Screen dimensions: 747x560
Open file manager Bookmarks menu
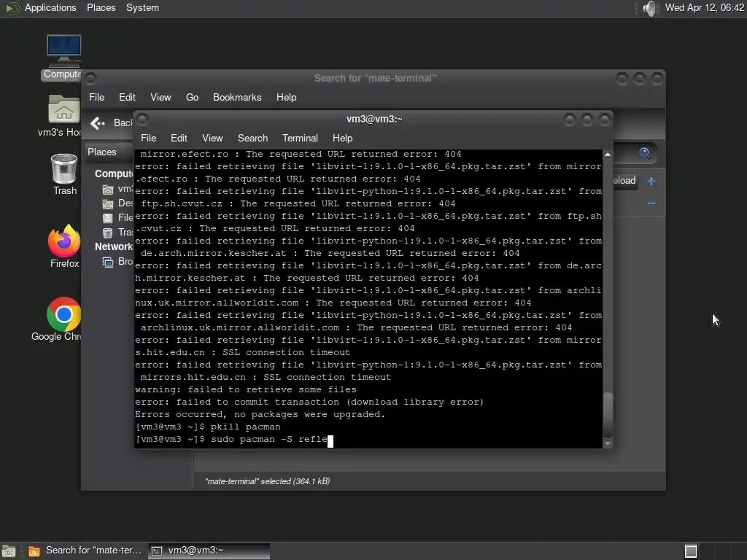237,97
